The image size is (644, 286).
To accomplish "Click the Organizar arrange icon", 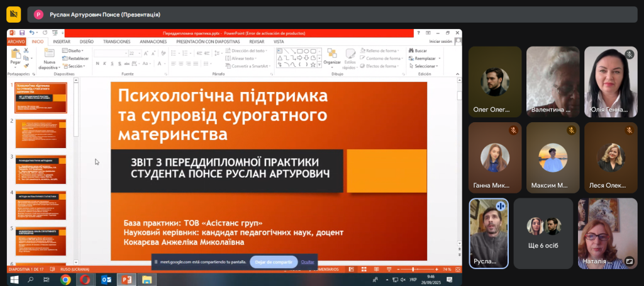I will point(331,55).
